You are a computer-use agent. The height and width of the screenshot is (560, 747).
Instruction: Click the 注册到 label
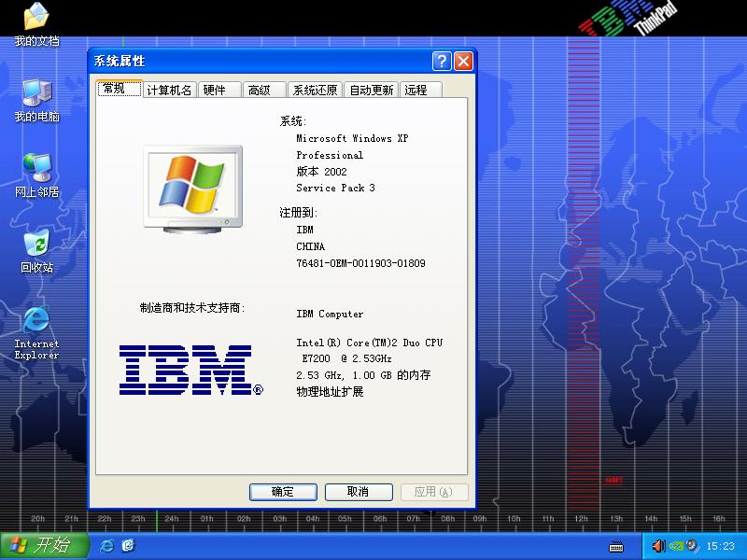299,213
